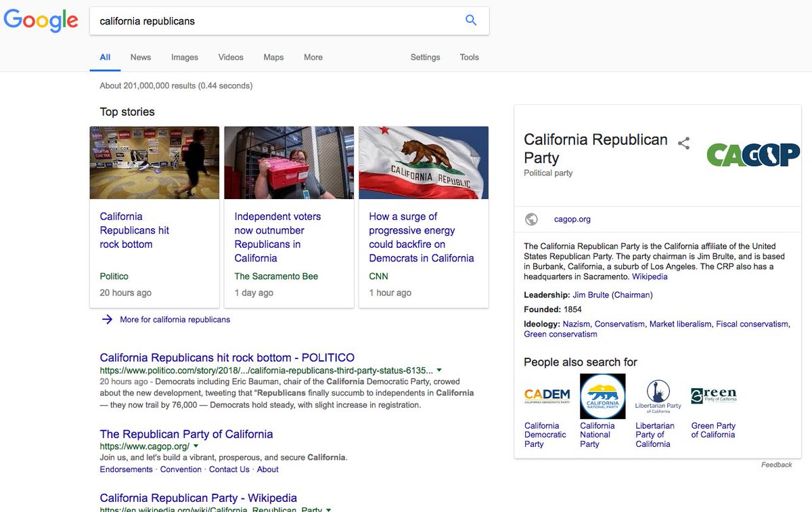Click the California National Party bear logo
The image size is (812, 512).
602,396
